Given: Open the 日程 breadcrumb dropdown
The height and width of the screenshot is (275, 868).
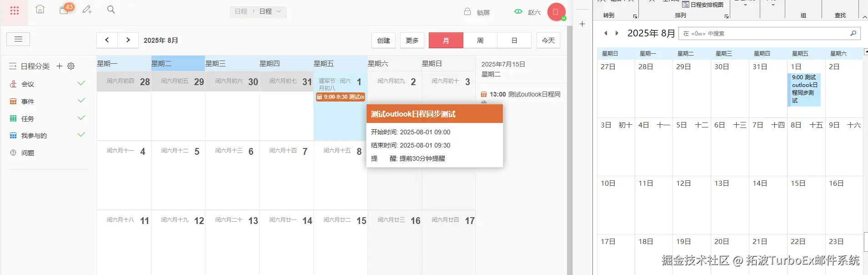Looking at the screenshot, I should pos(271,11).
